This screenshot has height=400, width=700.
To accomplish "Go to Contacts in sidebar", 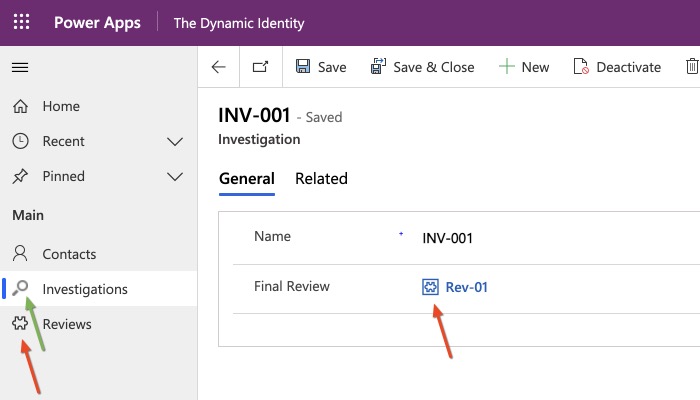I will coord(69,254).
